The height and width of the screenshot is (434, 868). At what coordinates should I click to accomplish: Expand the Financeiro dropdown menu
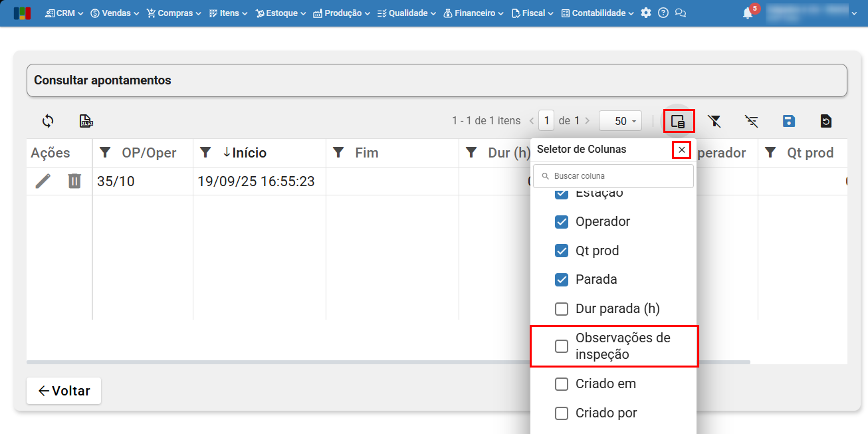pos(473,13)
